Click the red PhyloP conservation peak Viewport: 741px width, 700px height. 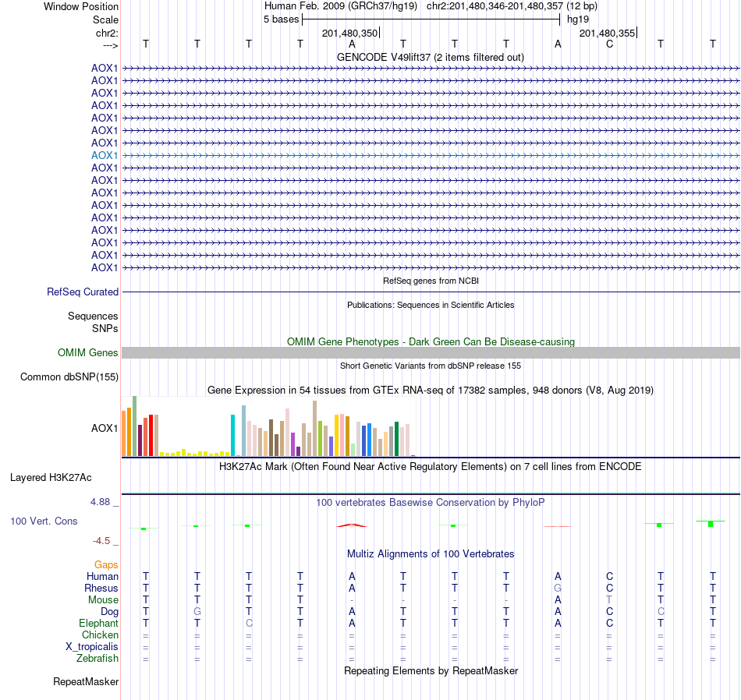point(351,525)
